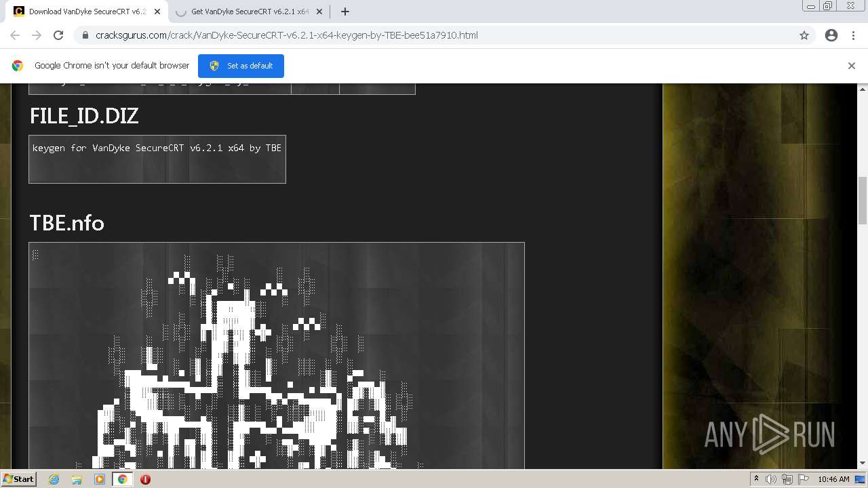Click the keygen for VanDyke SecureCRT text
The height and width of the screenshot is (488, 868).
[x=157, y=148]
